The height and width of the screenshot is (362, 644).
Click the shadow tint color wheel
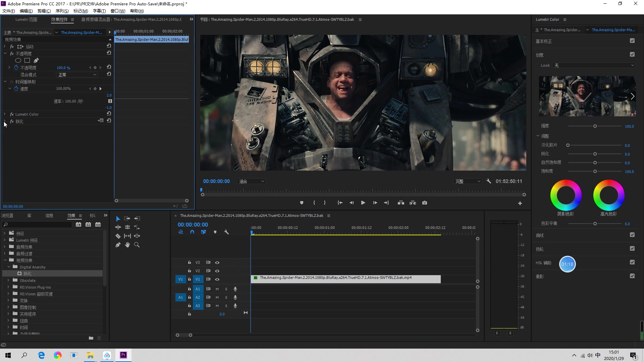tap(566, 195)
